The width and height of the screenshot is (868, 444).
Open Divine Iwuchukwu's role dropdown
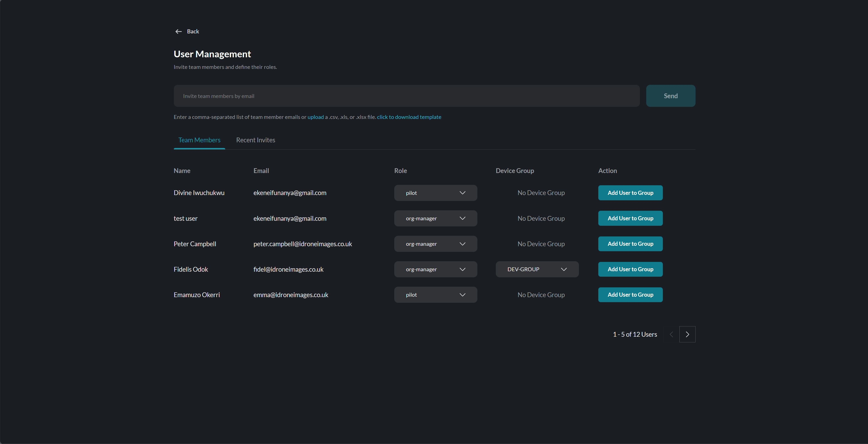(435, 193)
